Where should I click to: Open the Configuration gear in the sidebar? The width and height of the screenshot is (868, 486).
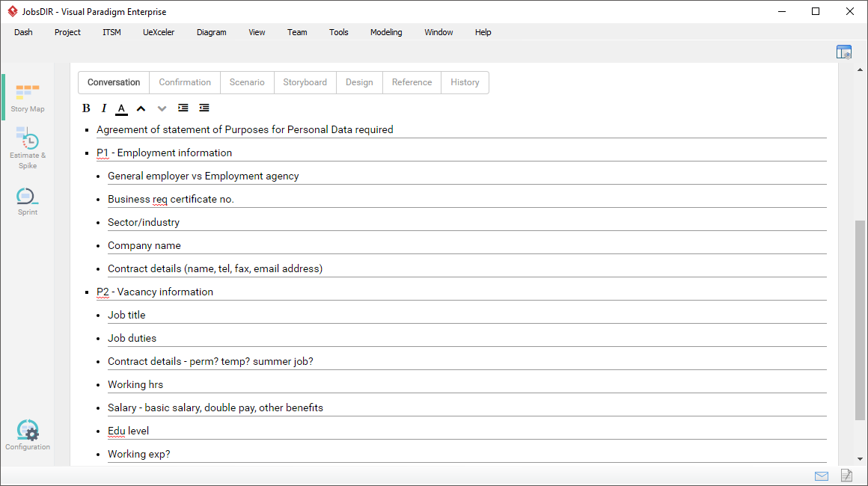(28, 435)
